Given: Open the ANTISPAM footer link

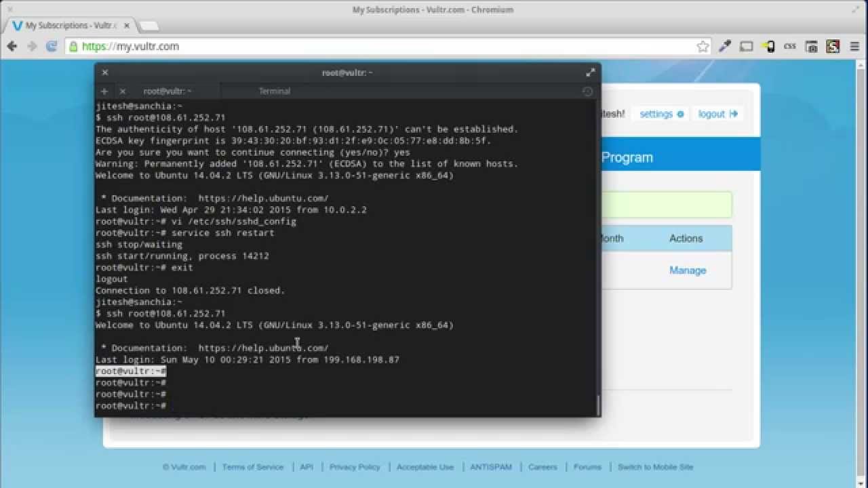Looking at the screenshot, I should coord(491,467).
